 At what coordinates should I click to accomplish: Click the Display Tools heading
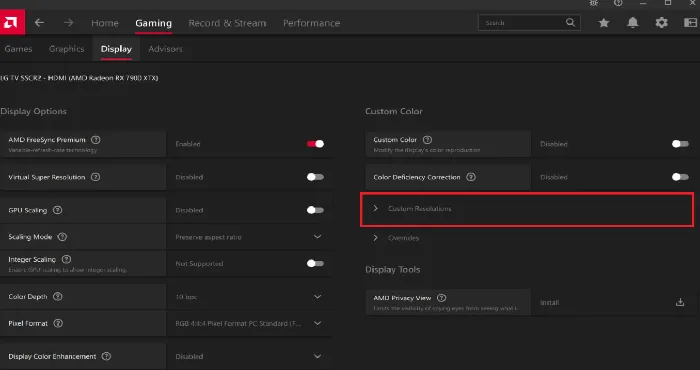[x=392, y=270]
